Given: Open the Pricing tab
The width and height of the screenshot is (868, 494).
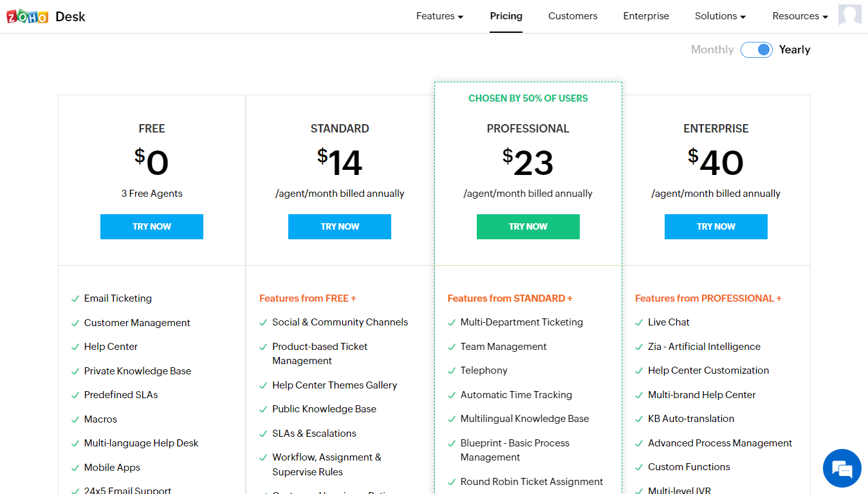Looking at the screenshot, I should point(506,16).
